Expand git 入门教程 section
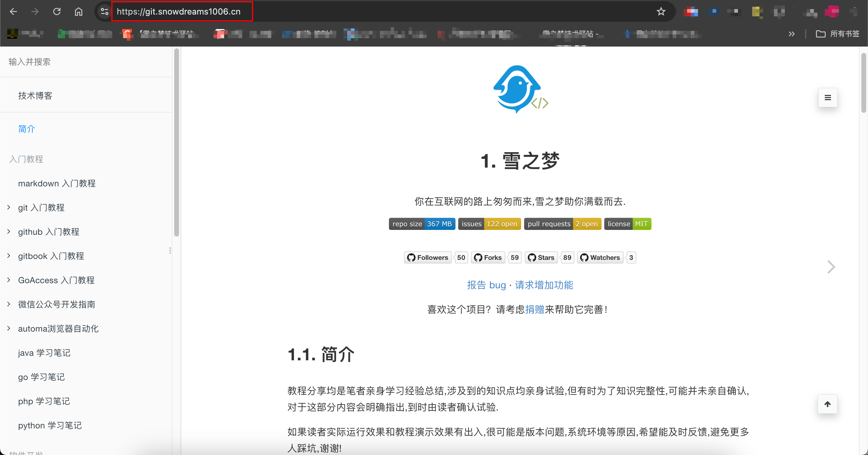 9,207
